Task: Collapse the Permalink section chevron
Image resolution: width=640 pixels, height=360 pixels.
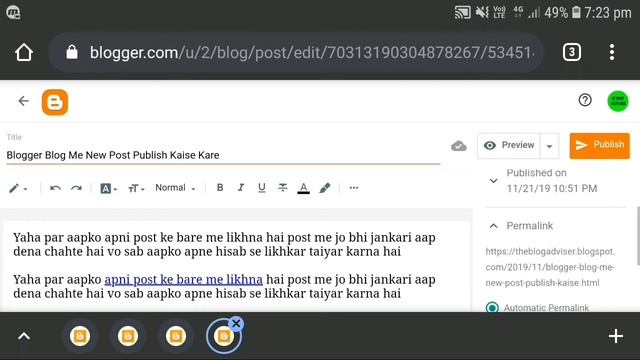Action: (493, 226)
